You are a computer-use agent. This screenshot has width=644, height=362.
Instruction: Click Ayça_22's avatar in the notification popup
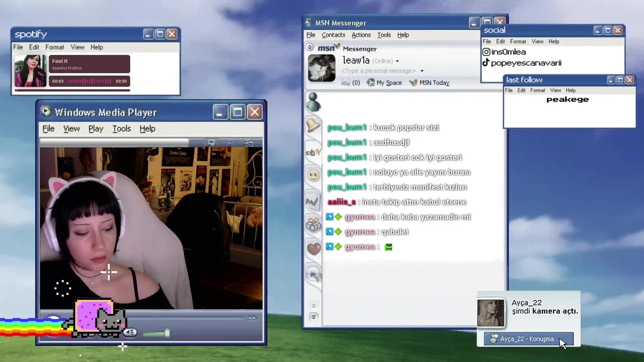[x=491, y=313]
